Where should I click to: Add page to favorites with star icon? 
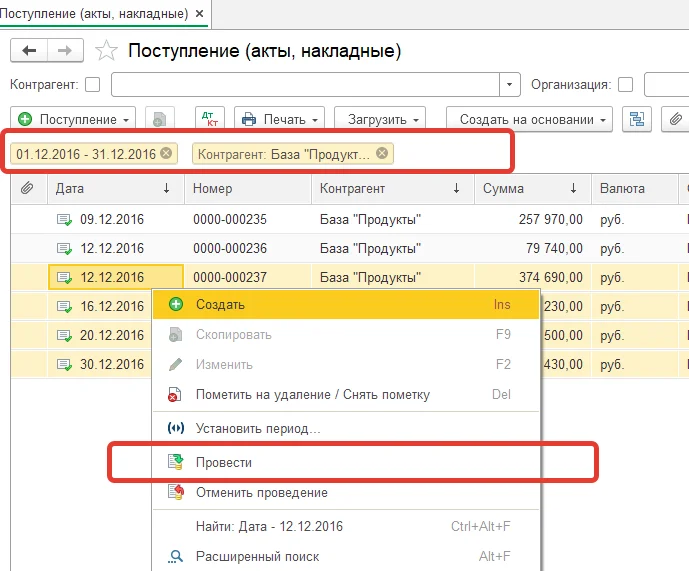[x=106, y=51]
